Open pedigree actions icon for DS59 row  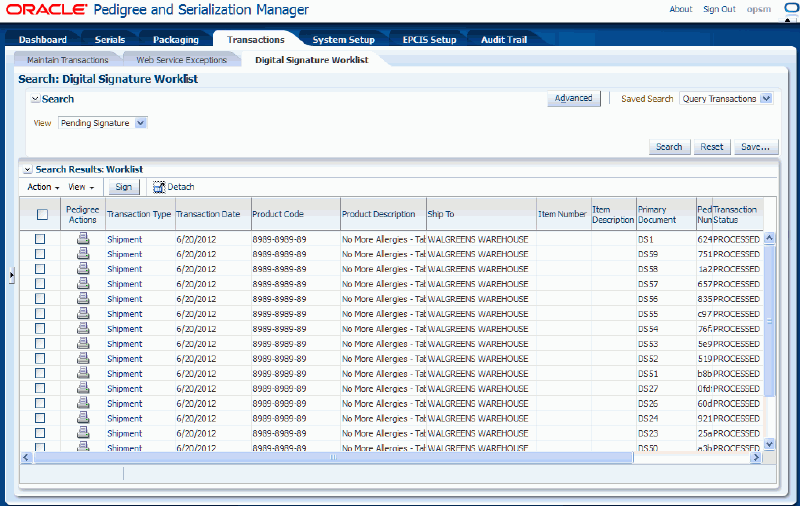[x=83, y=253]
